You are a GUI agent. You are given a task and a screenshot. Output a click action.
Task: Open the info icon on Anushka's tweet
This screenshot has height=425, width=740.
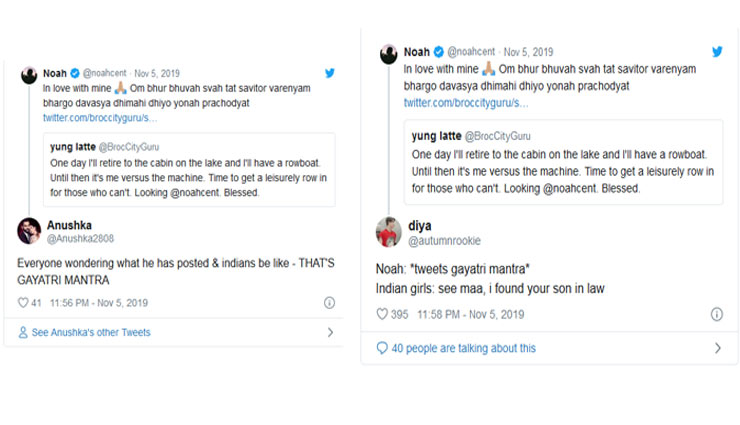tap(329, 302)
